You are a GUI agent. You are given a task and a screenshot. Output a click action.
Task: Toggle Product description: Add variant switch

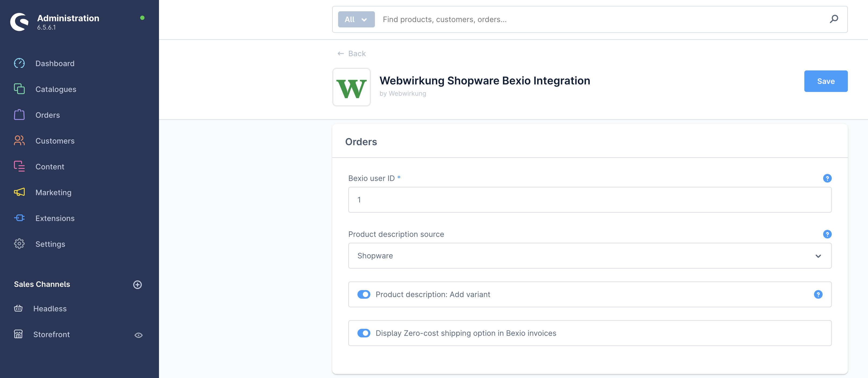pyautogui.click(x=364, y=294)
